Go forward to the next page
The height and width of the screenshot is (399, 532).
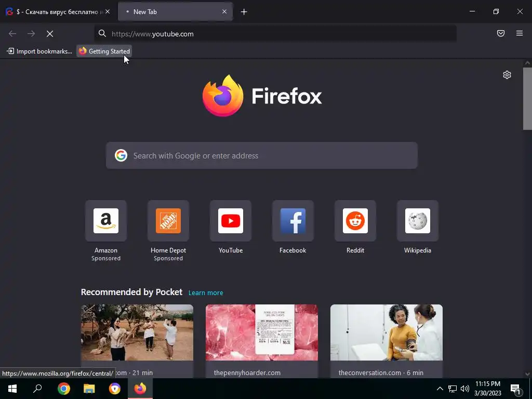pos(31,34)
